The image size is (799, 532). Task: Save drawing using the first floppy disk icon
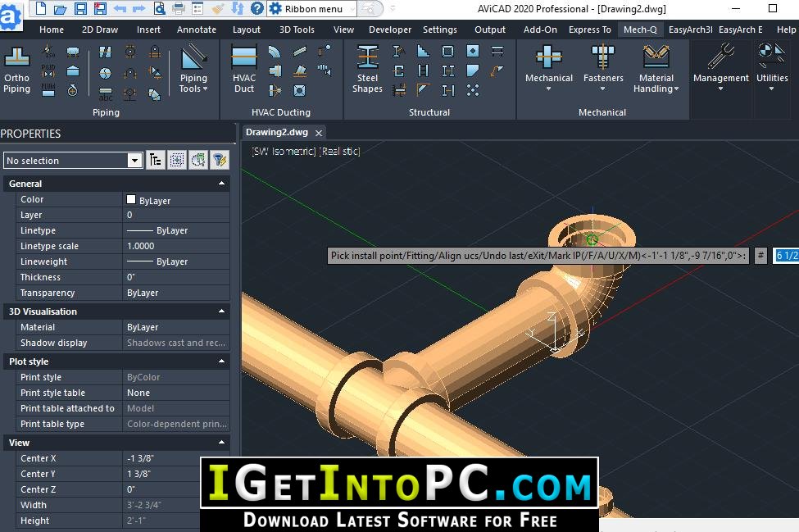tap(80, 8)
